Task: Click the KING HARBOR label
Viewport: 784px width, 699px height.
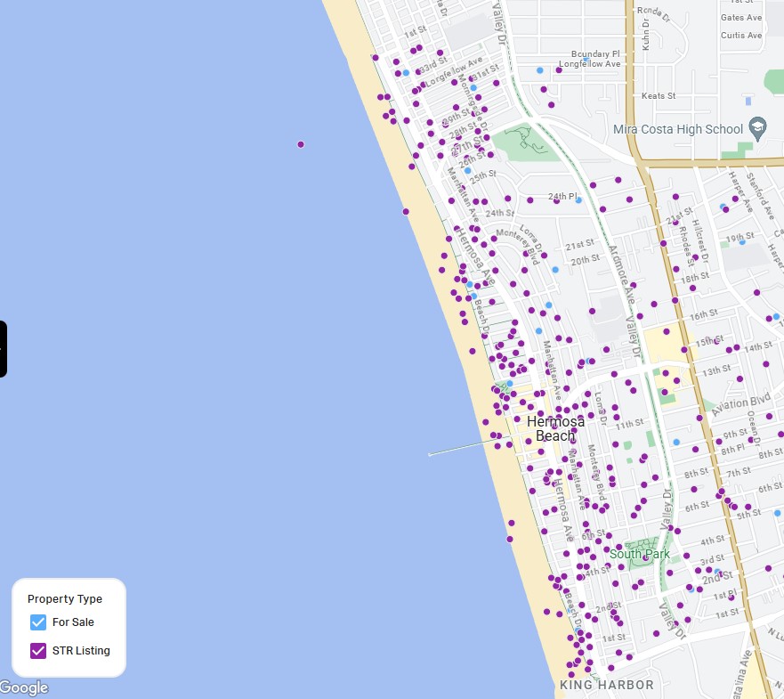Action: pyautogui.click(x=607, y=685)
